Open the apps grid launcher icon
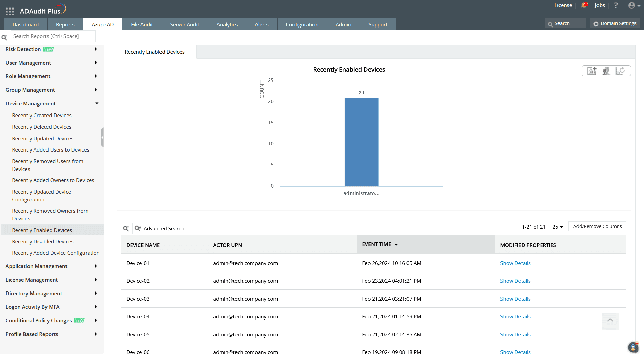The width and height of the screenshot is (644, 354). coord(10,11)
